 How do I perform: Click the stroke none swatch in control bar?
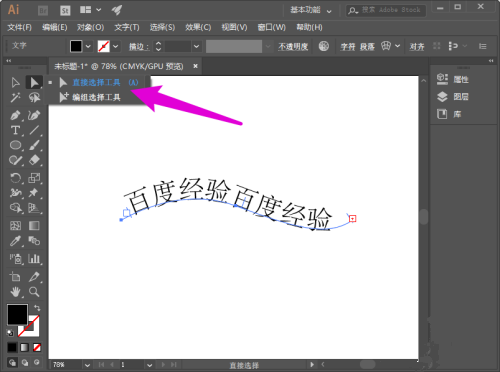coord(104,46)
